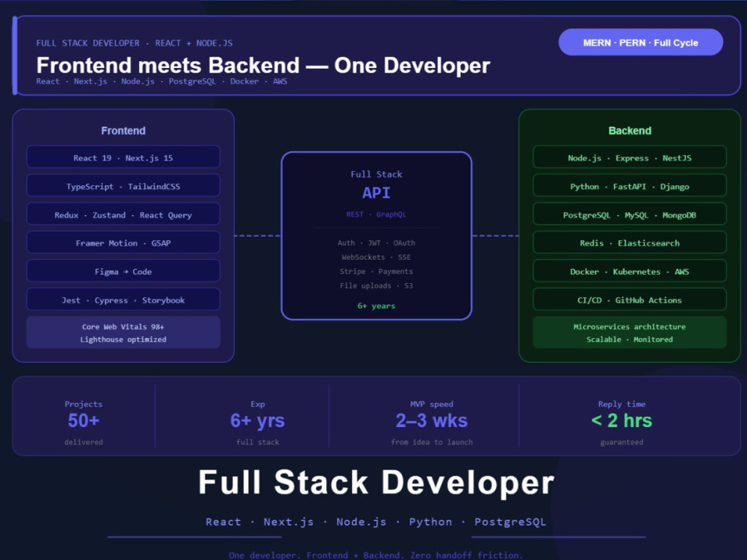
Task: Select the '6+ yrs' experience figure
Action: (257, 420)
